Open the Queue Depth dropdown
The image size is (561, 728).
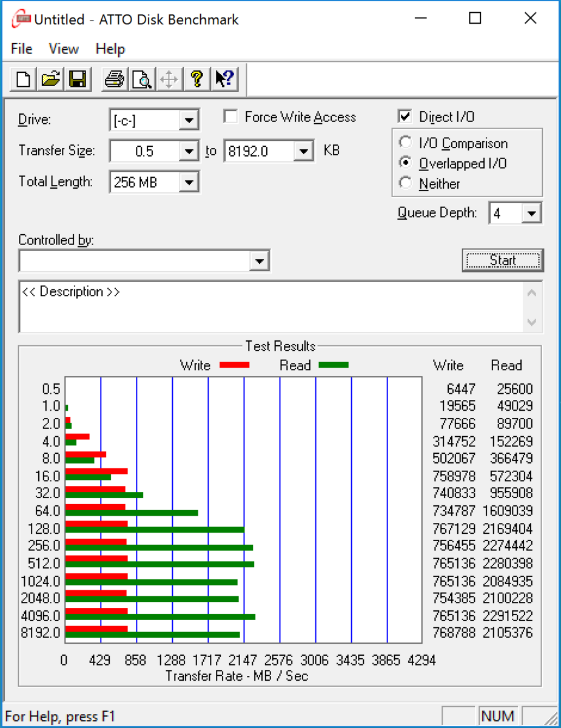coord(532,213)
